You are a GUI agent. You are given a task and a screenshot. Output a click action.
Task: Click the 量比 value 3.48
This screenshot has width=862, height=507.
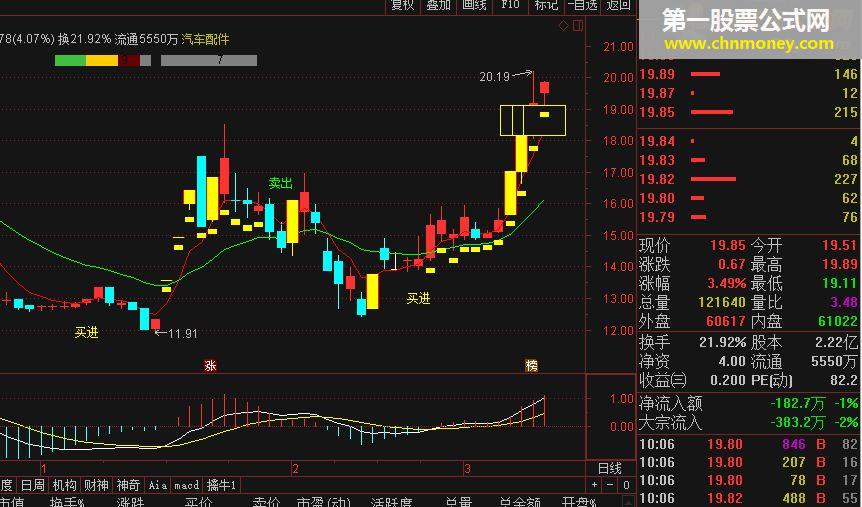[x=844, y=302]
